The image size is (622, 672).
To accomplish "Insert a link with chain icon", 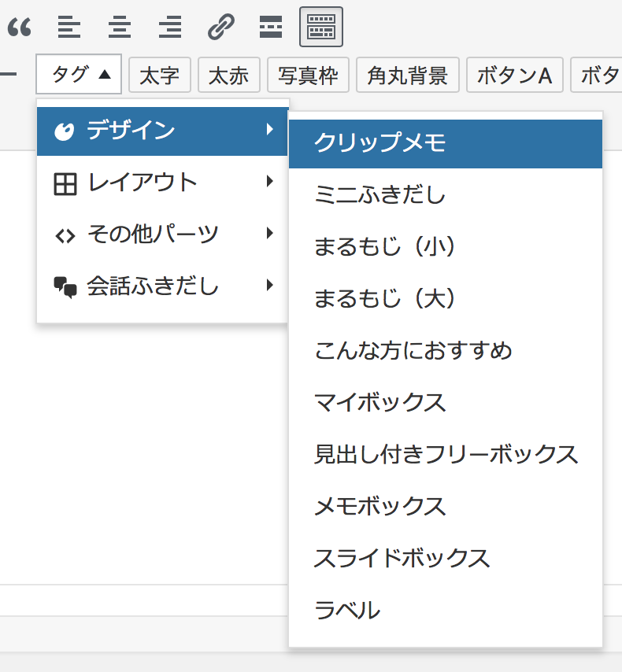I will pyautogui.click(x=221, y=27).
